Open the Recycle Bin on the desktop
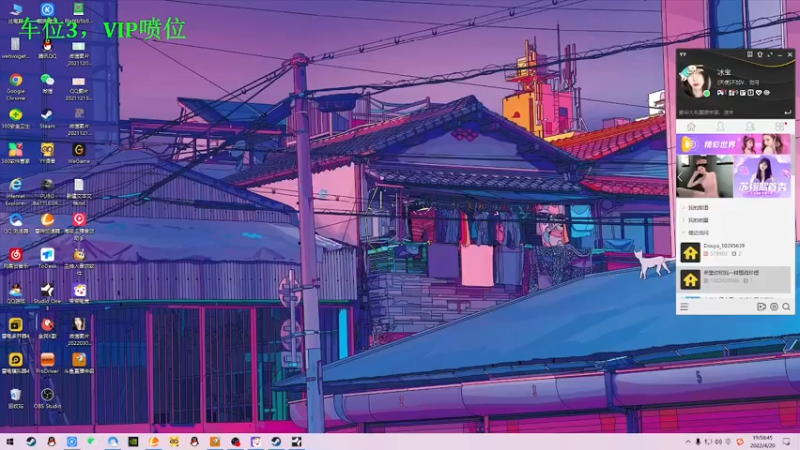This screenshot has width=800, height=450. [16, 398]
